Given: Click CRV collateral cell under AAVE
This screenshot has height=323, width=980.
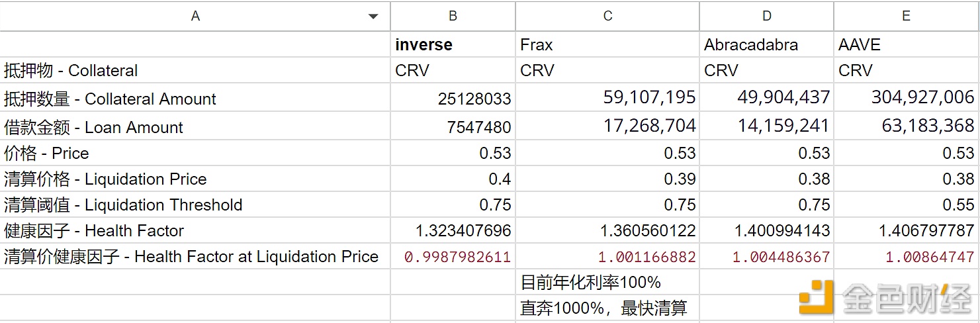Looking at the screenshot, I should (x=906, y=70).
